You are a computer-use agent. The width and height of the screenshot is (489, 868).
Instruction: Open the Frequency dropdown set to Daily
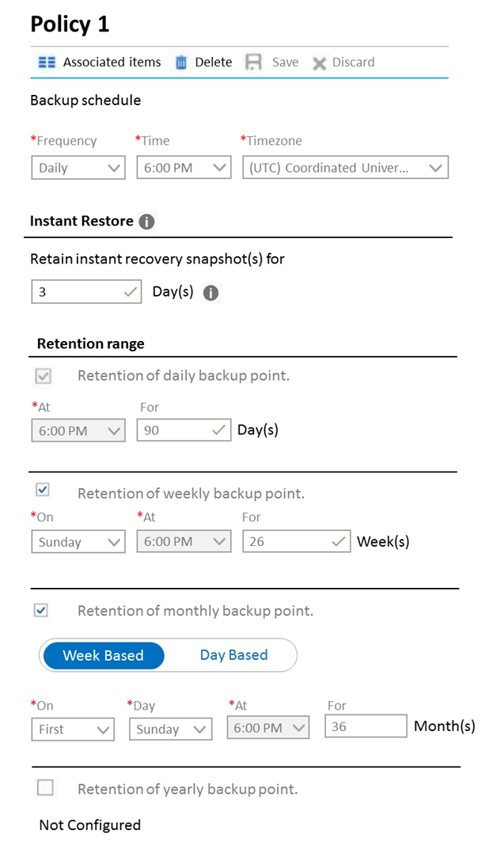pyautogui.click(x=78, y=168)
